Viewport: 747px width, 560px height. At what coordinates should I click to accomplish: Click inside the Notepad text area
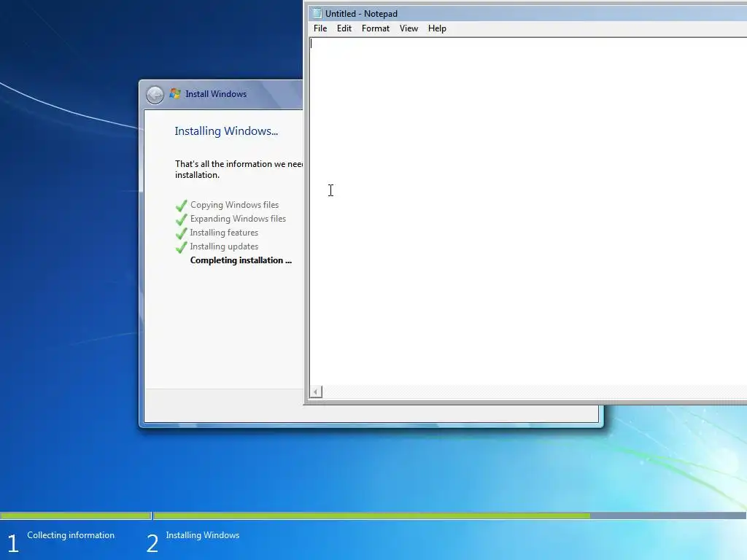528,212
